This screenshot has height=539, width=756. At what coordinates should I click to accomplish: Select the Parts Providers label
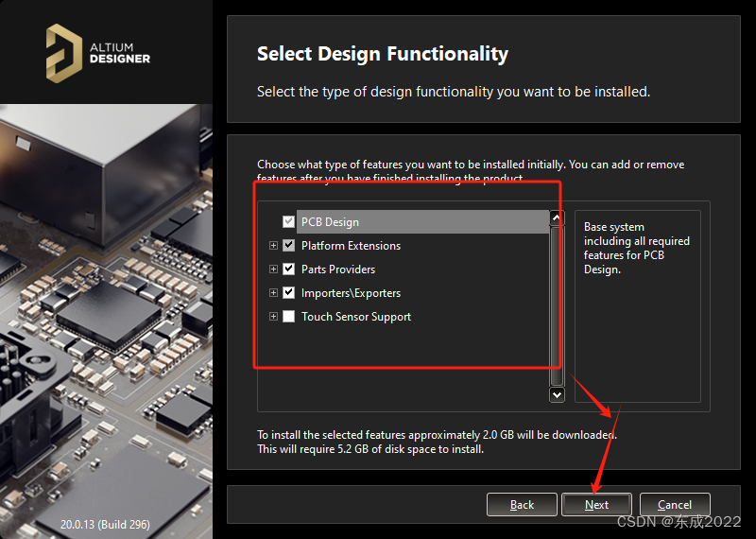(338, 269)
